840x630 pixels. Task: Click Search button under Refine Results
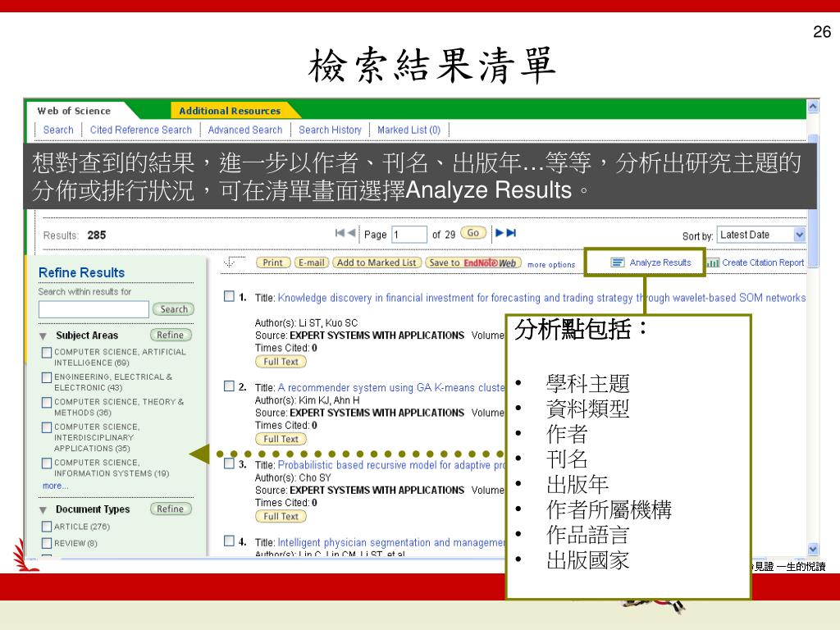(x=174, y=309)
